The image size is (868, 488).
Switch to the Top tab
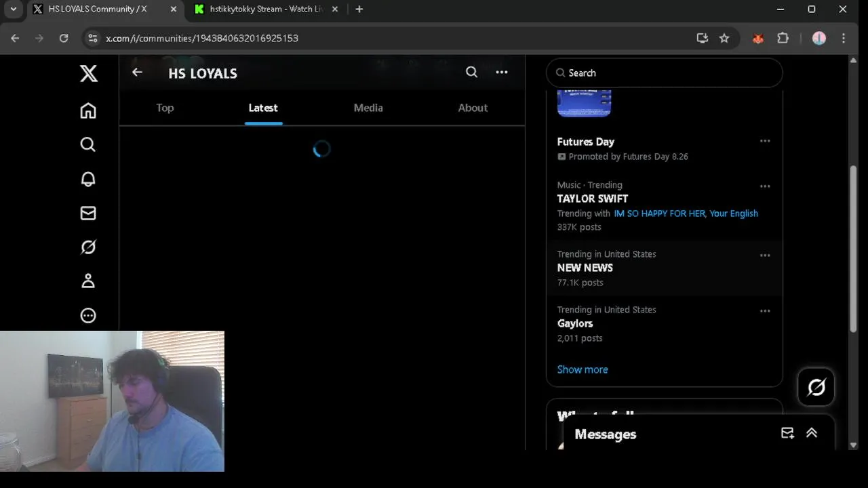click(165, 108)
